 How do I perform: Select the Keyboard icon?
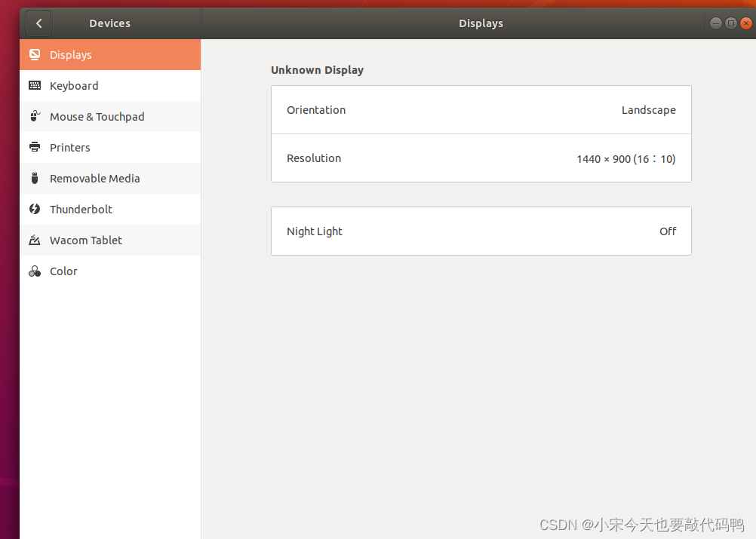pyautogui.click(x=35, y=85)
